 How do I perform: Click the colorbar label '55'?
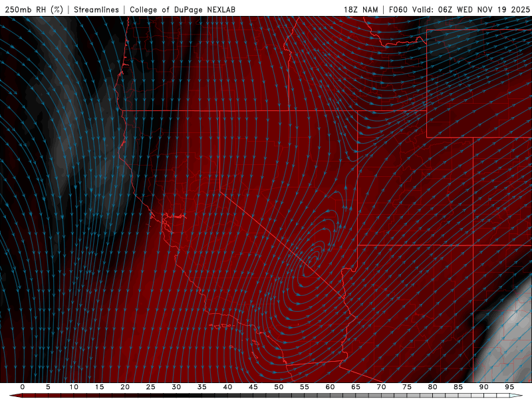[305, 387]
